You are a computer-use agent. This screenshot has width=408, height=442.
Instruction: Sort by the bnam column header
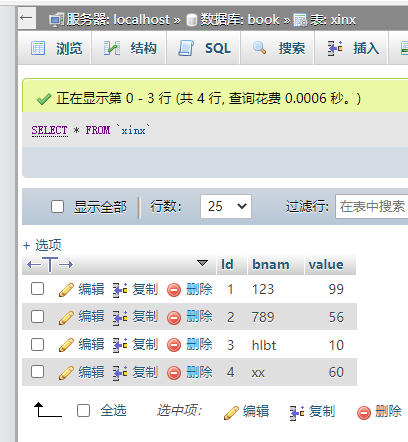tap(271, 265)
